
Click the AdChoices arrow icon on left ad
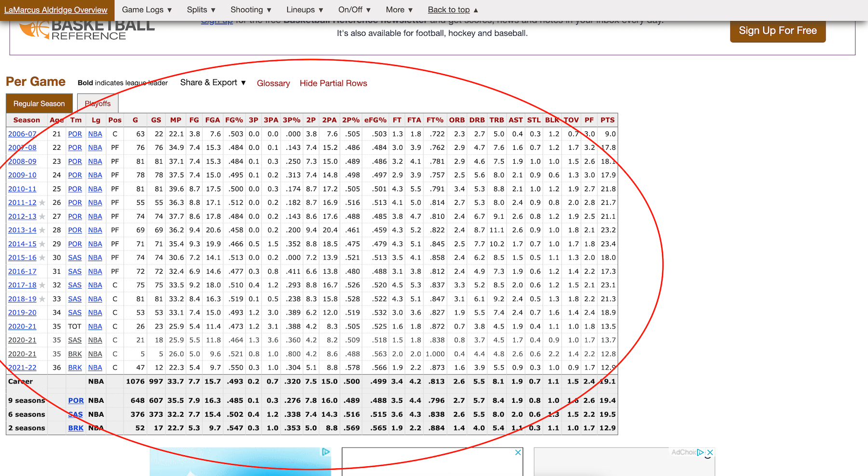pos(326,452)
